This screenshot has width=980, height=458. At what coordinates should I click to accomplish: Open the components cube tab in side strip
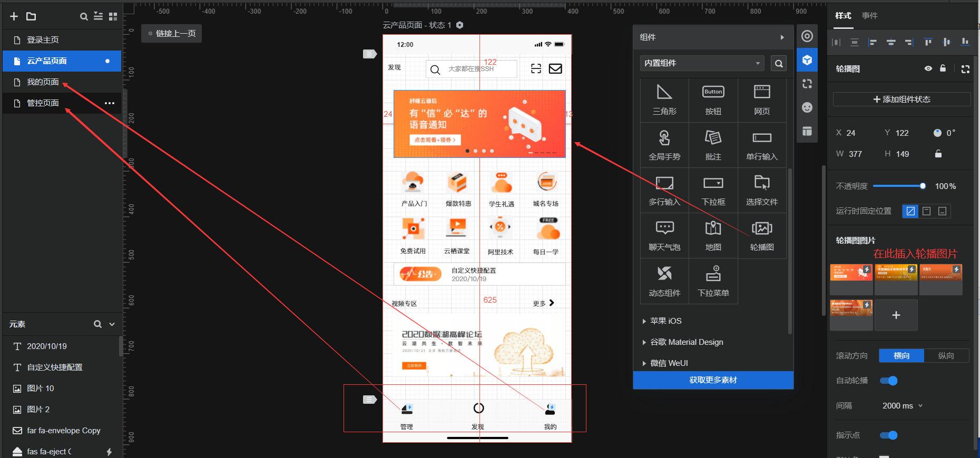[807, 60]
